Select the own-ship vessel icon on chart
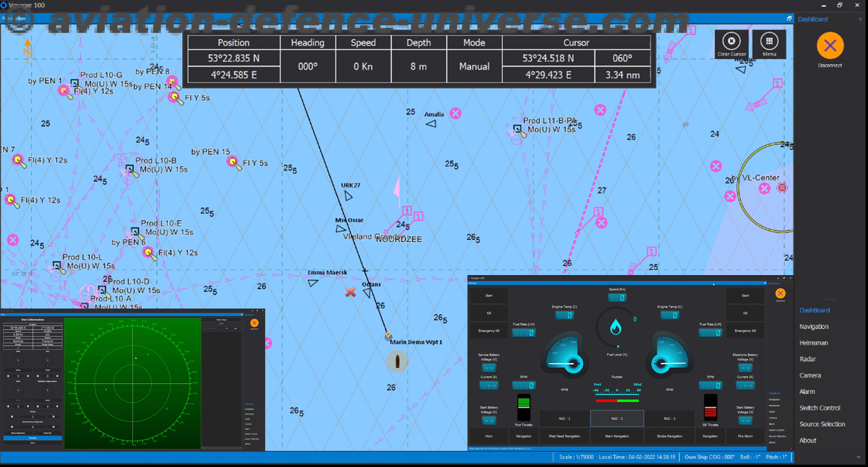Viewport: 868px width, 467px height. point(397,361)
